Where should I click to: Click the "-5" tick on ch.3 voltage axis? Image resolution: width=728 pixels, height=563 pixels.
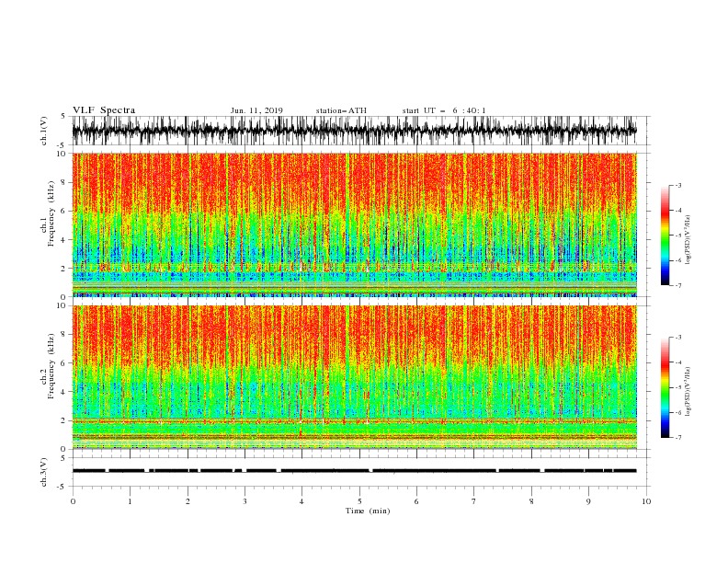tap(63, 487)
